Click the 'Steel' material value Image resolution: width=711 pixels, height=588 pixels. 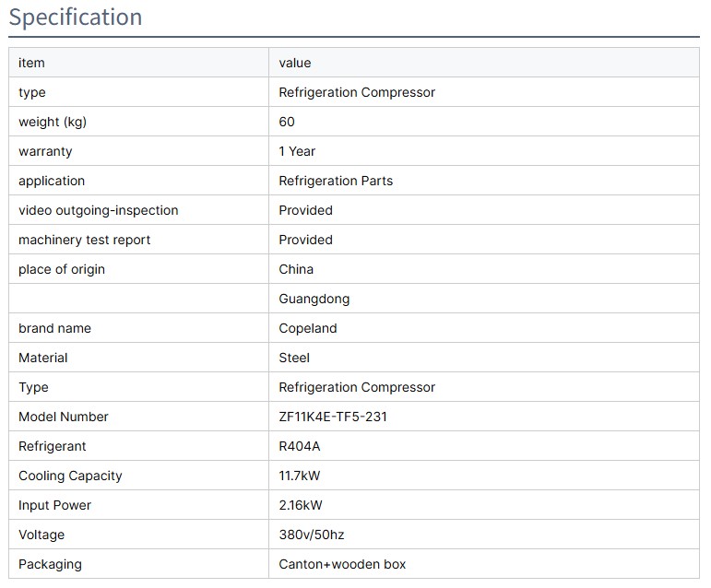(294, 358)
